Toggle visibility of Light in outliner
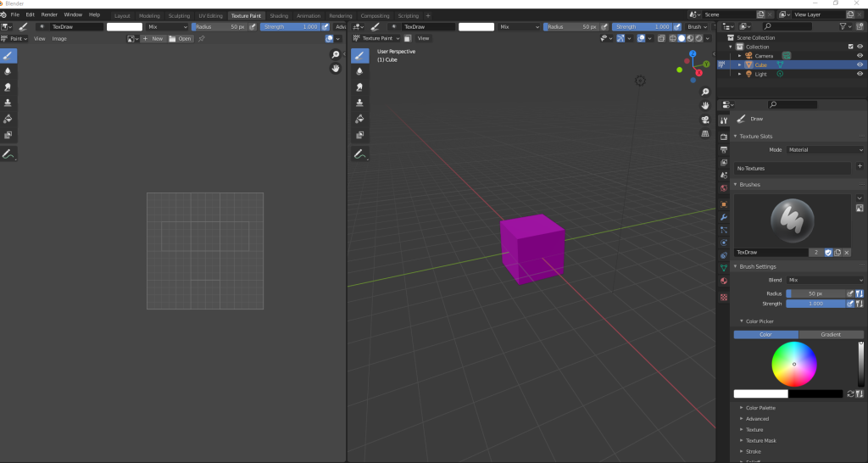The width and height of the screenshot is (868, 463). coord(860,75)
